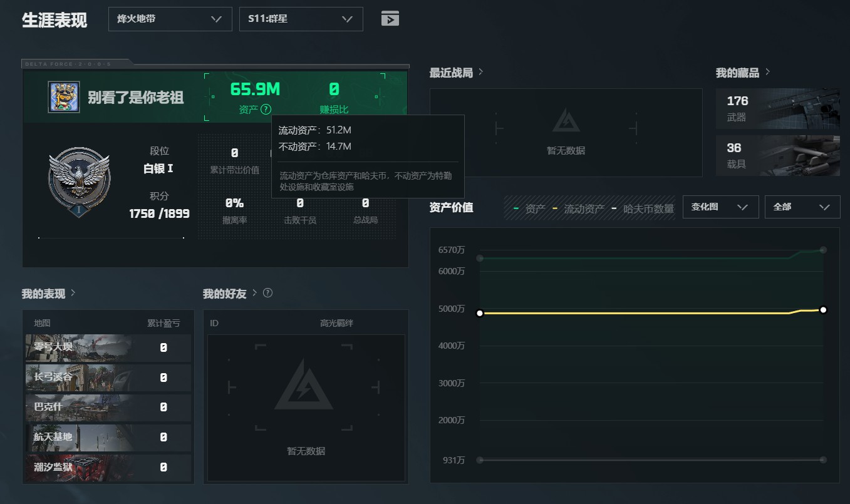Click the left yellow data point on chart
850x504 pixels.
point(480,313)
